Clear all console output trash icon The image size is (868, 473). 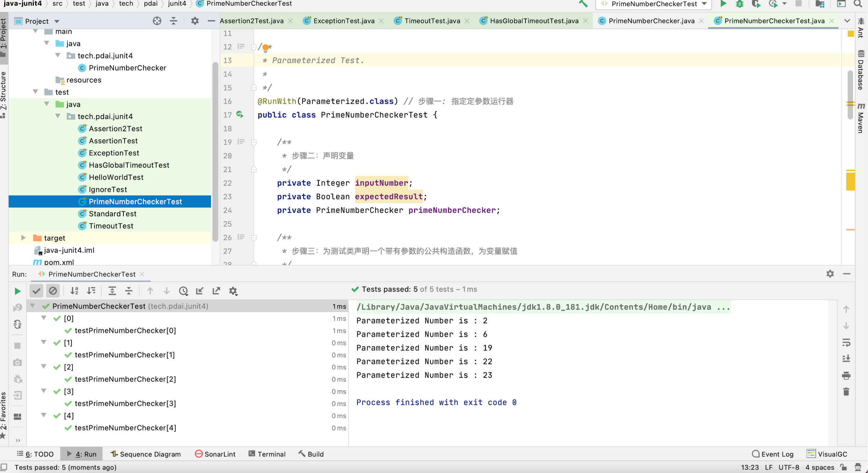click(x=846, y=392)
